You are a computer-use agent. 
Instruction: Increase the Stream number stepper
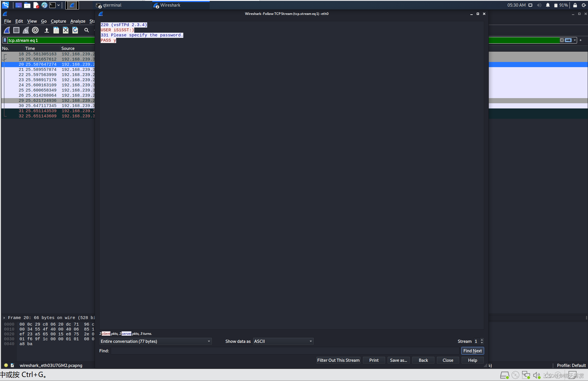[x=482, y=340]
